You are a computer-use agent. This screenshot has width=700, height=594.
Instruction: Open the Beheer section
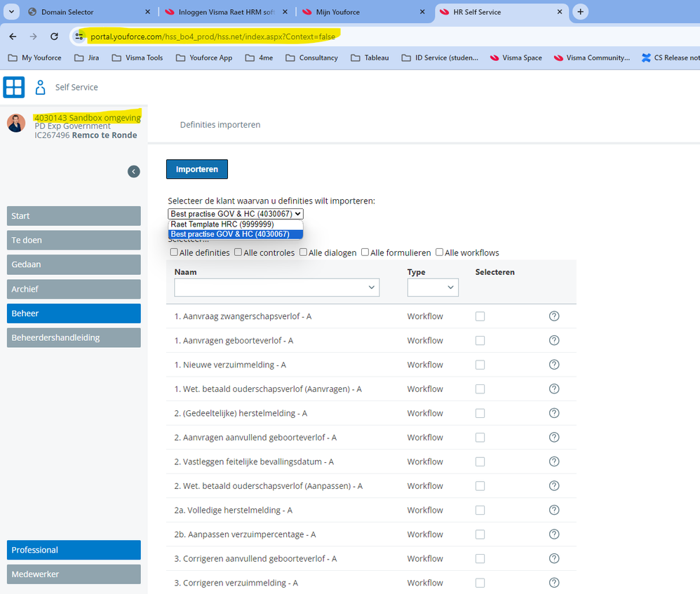tap(74, 313)
